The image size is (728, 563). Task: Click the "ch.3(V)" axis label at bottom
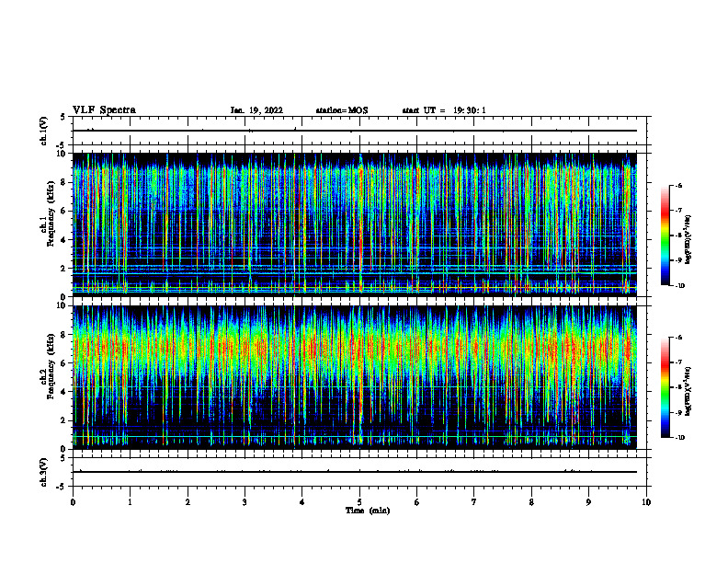(44, 472)
